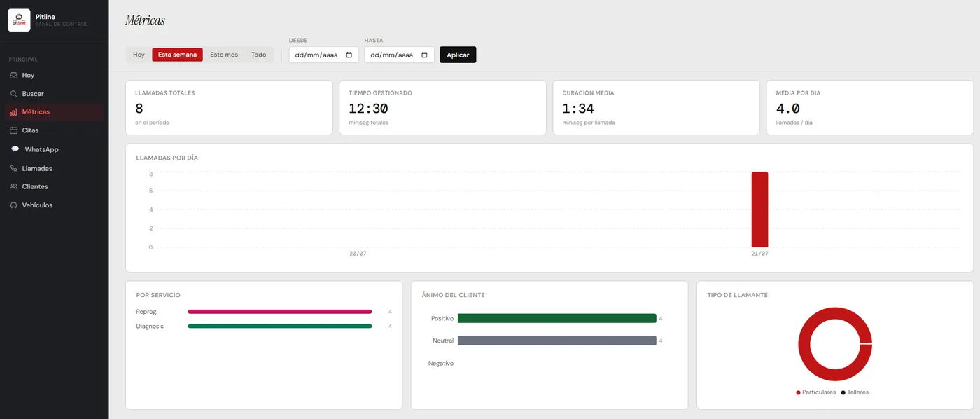
Task: Select the Esta semana period filter
Action: [177, 55]
